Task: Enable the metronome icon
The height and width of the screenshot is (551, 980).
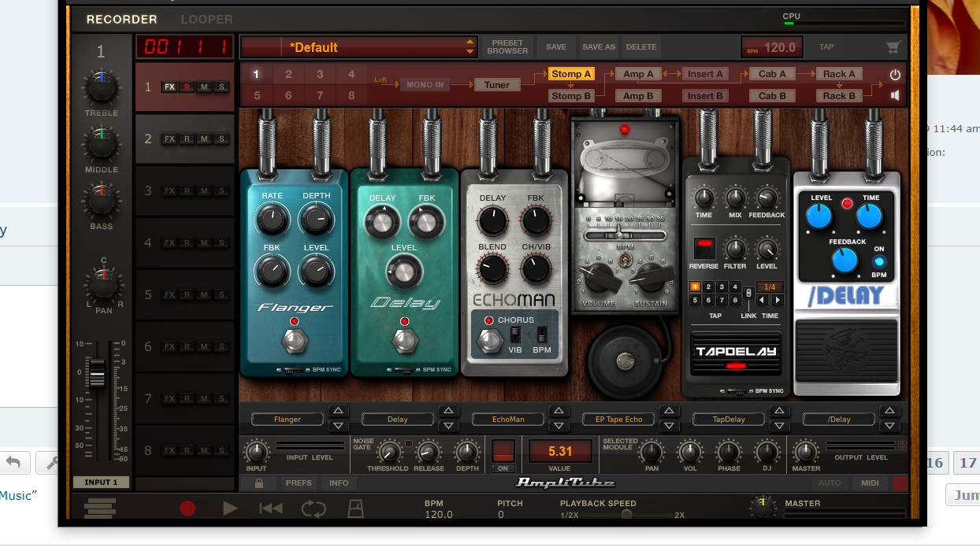Action: coord(355,508)
